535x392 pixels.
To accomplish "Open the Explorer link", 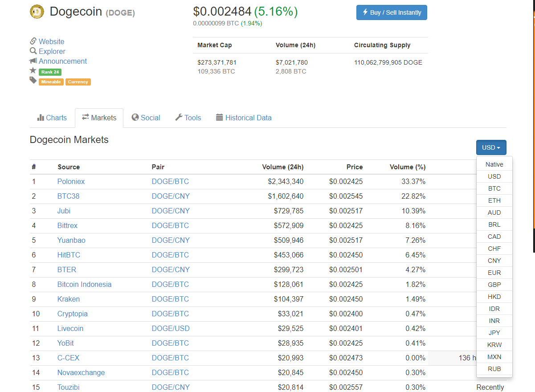I will coord(52,51).
